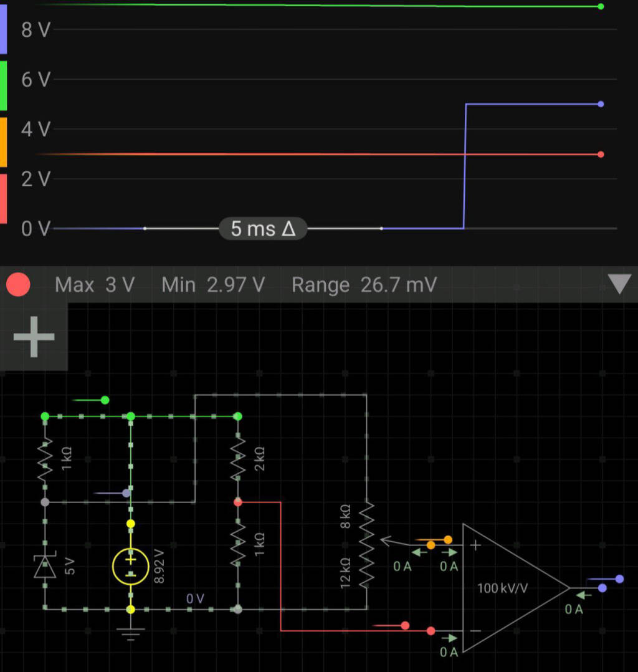Image resolution: width=638 pixels, height=672 pixels.
Task: Click the 6 V axis label
Action: click(x=36, y=80)
